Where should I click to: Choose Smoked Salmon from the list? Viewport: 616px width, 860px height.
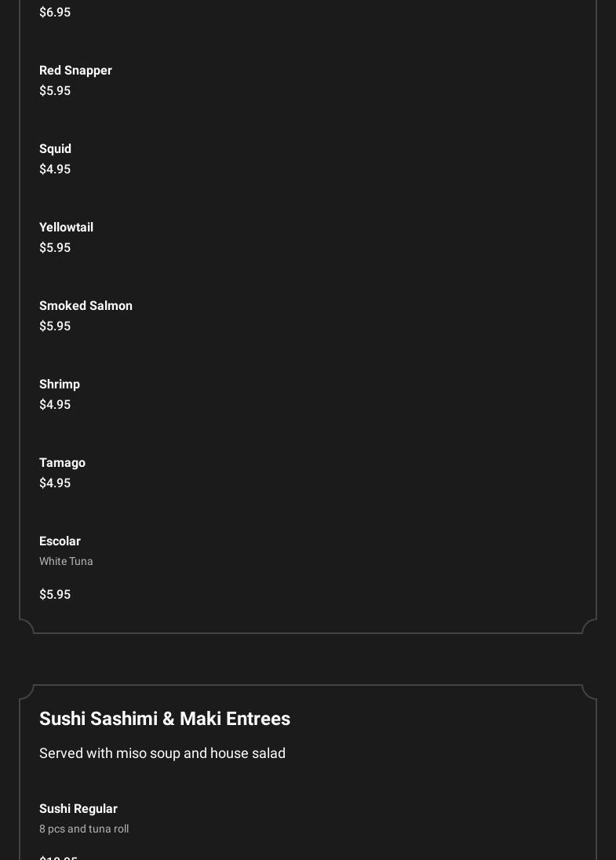click(x=86, y=306)
